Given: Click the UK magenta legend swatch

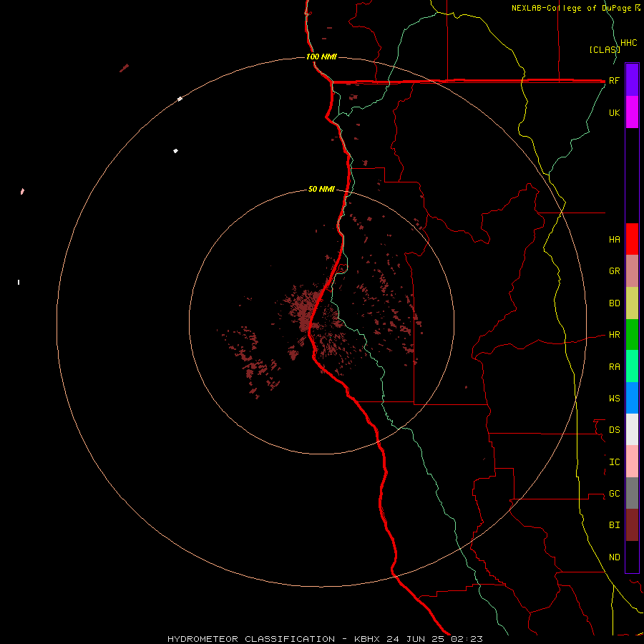Looking at the screenshot, I should tap(632, 112).
